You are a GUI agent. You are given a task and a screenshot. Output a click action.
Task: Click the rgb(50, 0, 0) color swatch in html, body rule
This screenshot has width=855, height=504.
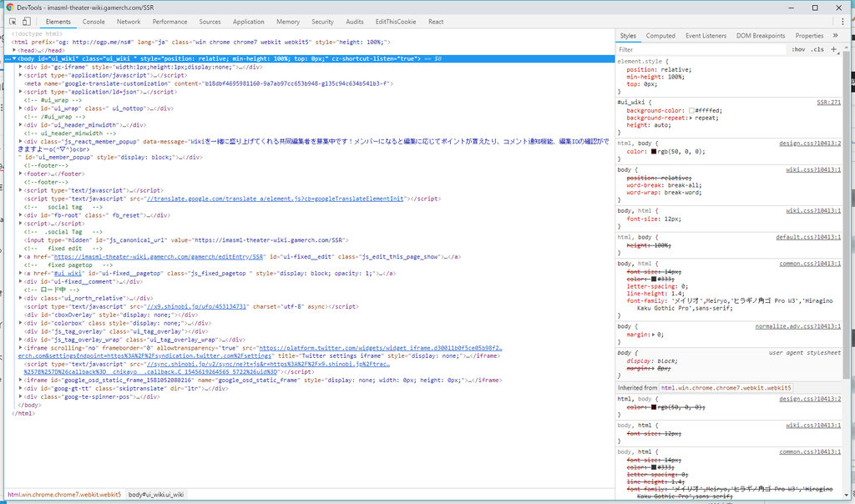tap(653, 152)
